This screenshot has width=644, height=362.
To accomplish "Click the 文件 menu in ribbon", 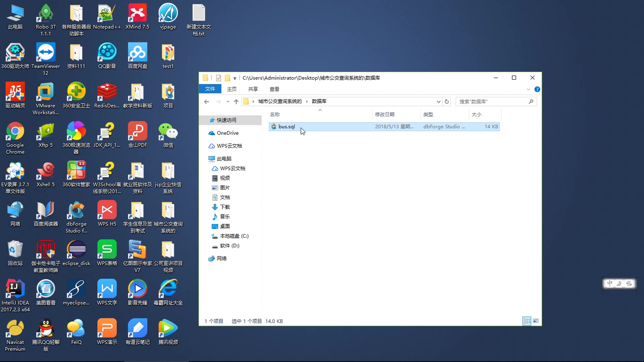I will click(210, 89).
